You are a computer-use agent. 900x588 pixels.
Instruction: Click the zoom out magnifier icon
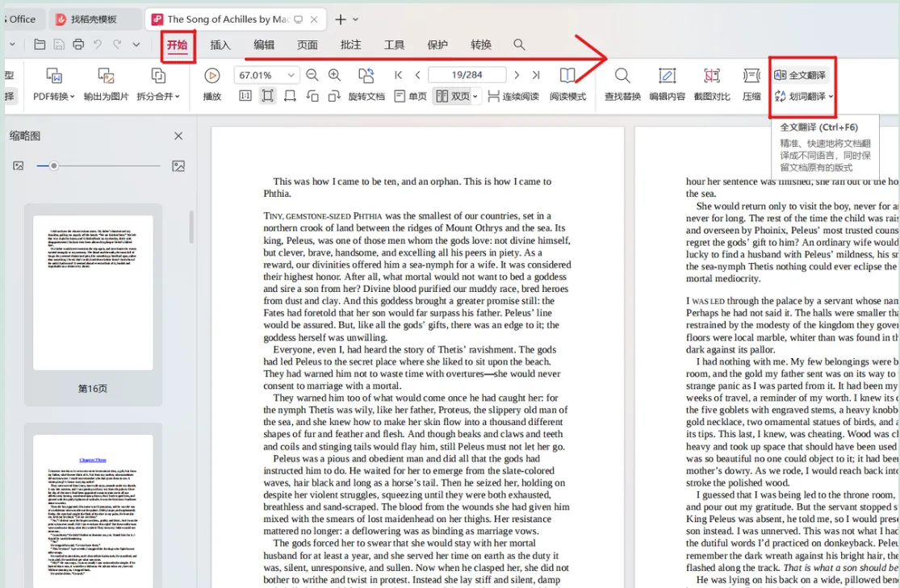pos(312,75)
